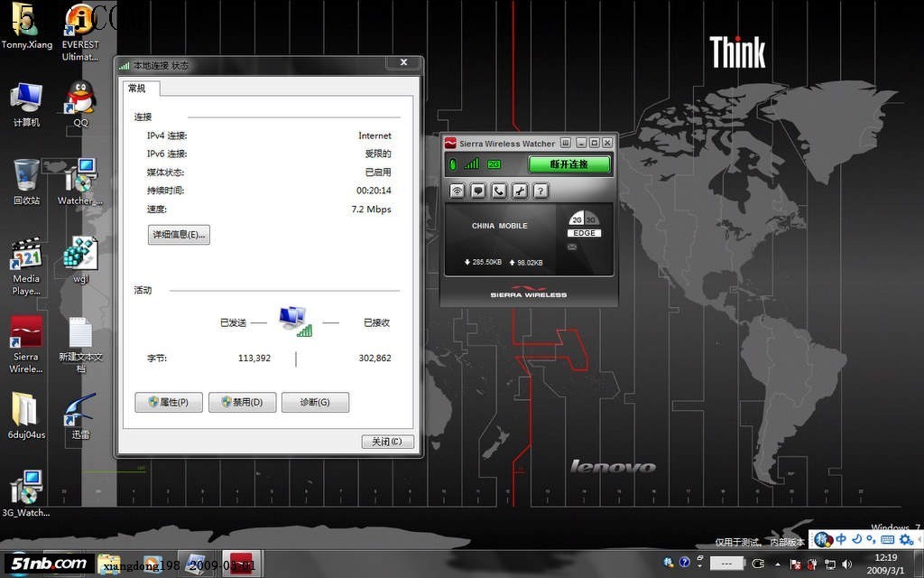Select the 3G_Watch installer desktop icon

tap(26, 494)
